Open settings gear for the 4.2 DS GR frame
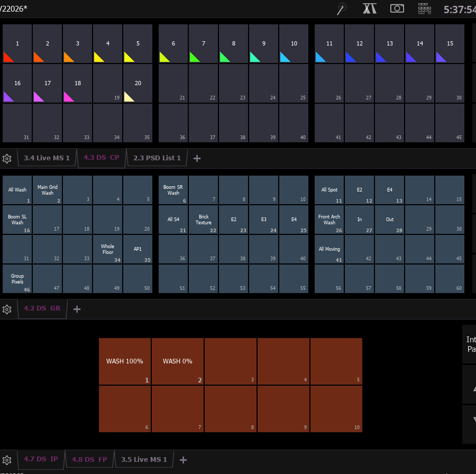Image resolution: width=476 pixels, height=474 pixels. point(7,309)
